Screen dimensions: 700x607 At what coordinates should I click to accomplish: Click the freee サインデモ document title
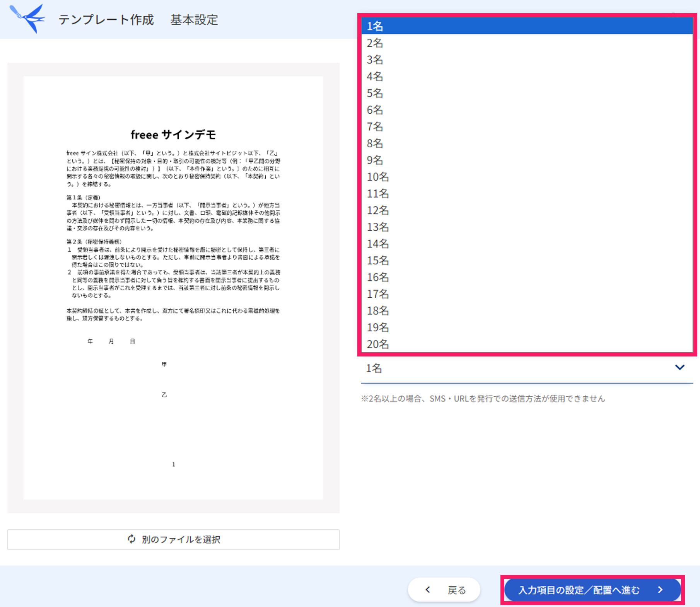pos(173,135)
